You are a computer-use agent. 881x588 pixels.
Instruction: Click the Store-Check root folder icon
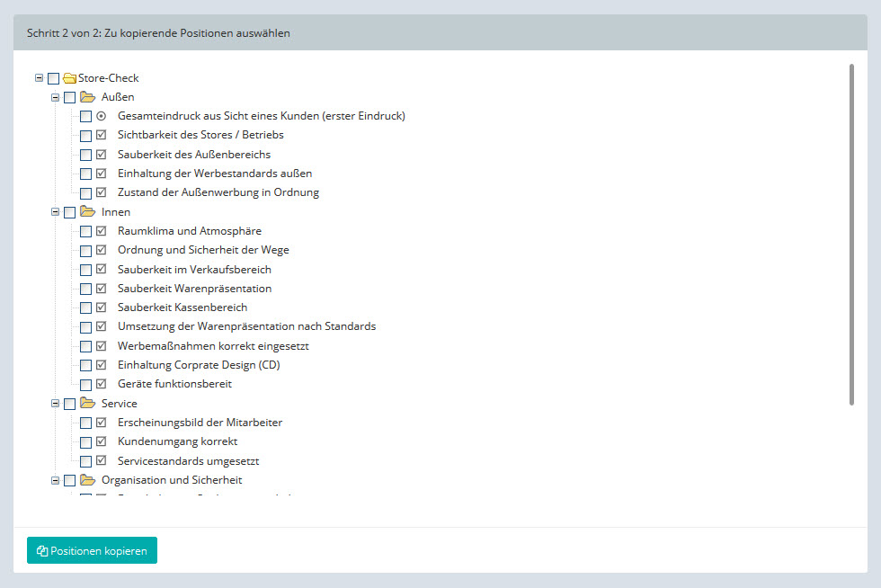69,78
